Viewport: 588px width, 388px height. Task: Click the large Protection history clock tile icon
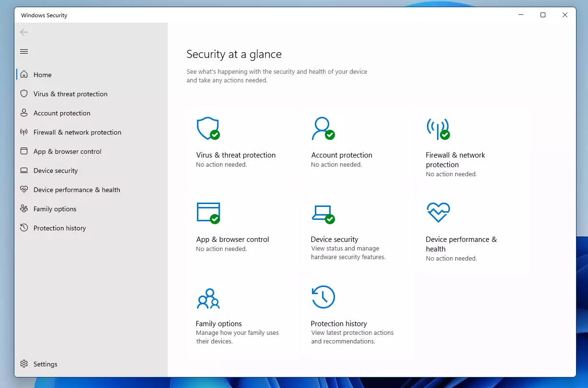click(x=323, y=297)
